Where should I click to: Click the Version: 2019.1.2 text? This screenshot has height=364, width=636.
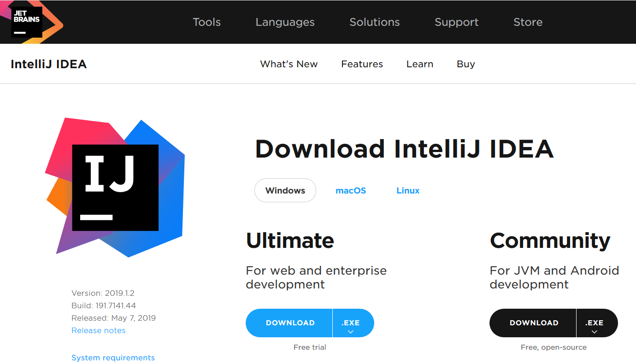(103, 293)
